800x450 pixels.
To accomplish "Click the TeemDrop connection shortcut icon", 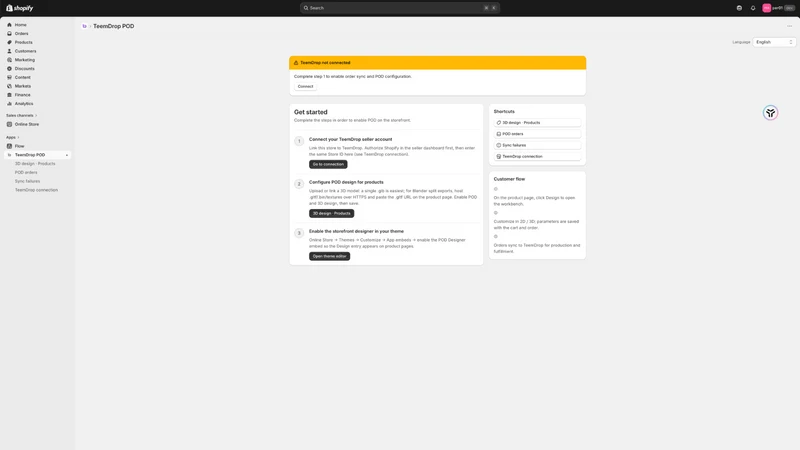I will click(x=498, y=156).
